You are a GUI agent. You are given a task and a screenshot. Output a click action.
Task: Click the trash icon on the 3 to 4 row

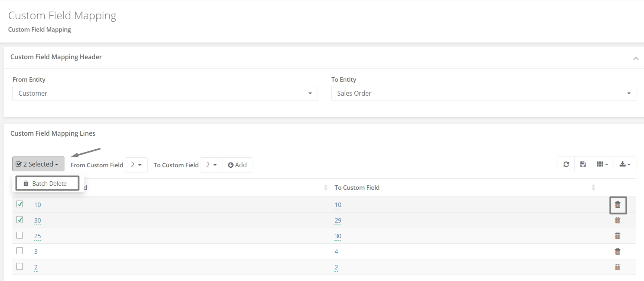point(618,252)
